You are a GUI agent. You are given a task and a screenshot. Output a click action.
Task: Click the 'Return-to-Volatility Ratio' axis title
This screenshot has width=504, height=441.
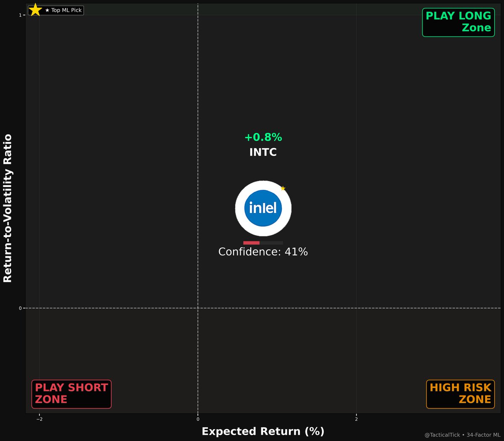click(8, 208)
